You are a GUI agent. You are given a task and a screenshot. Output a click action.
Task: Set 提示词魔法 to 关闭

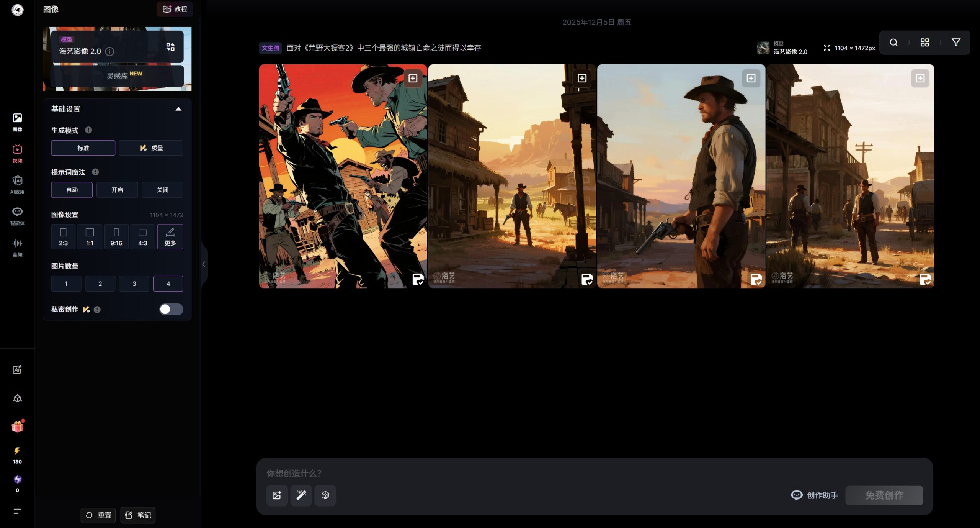click(x=162, y=190)
